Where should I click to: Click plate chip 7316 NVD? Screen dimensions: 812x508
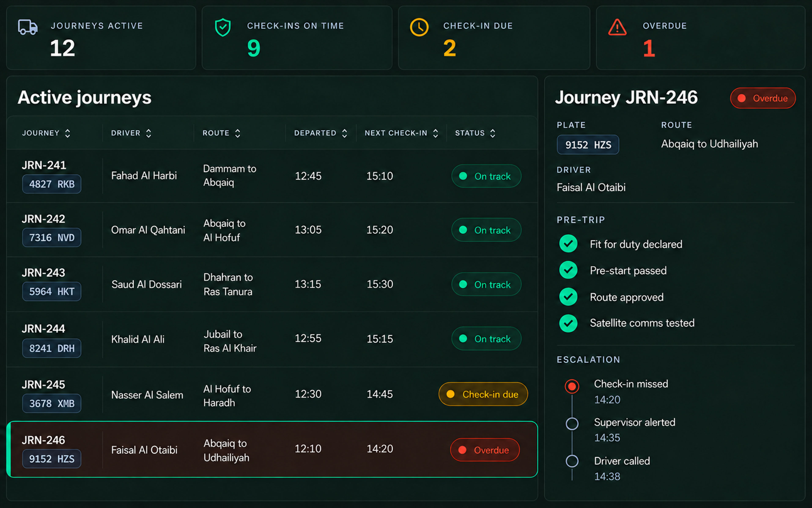[x=52, y=238]
